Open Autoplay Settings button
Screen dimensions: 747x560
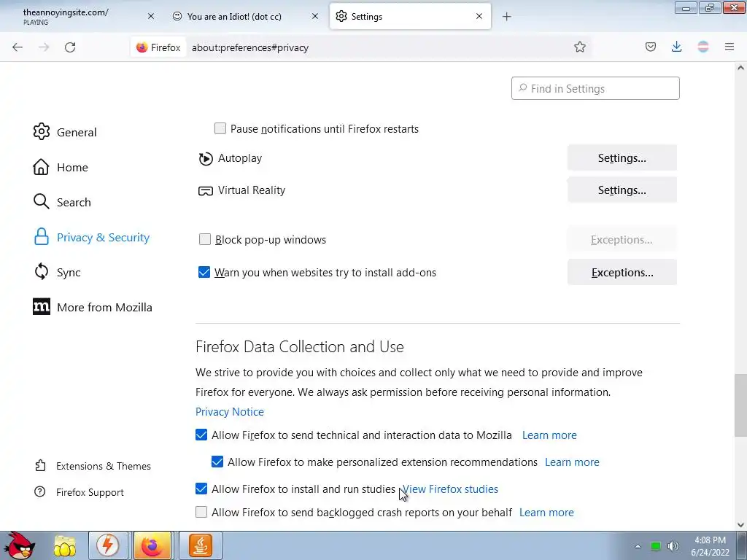point(622,158)
